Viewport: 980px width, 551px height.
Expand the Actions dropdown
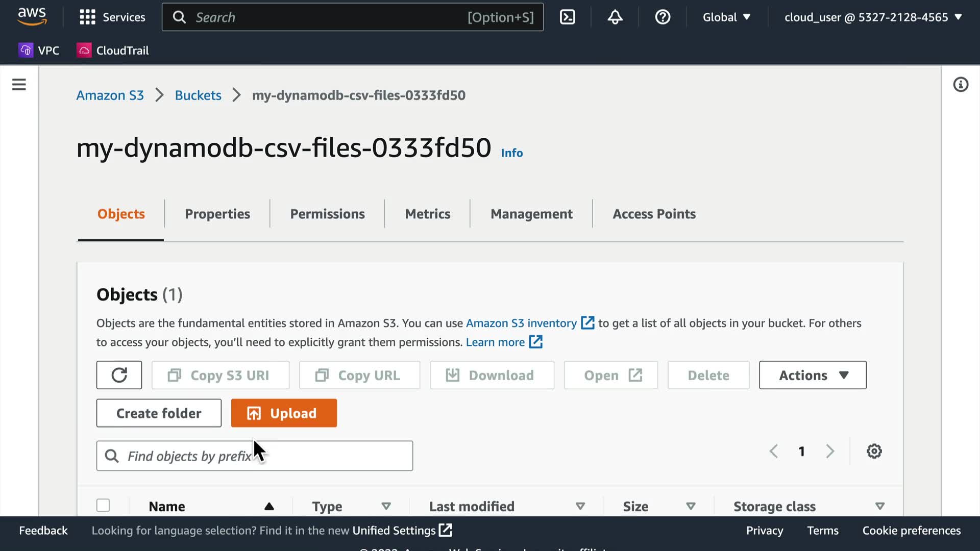click(x=813, y=375)
